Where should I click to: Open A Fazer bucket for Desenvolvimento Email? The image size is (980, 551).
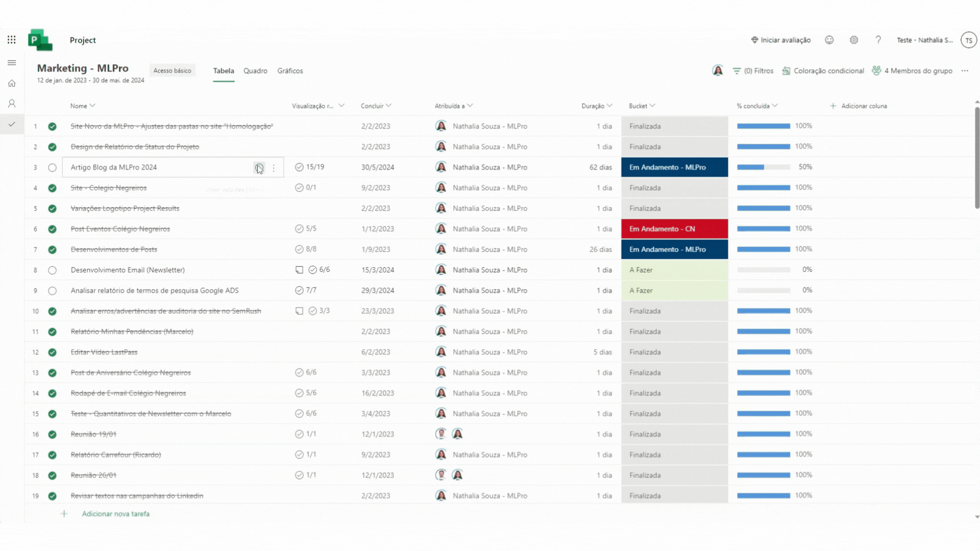pos(675,270)
